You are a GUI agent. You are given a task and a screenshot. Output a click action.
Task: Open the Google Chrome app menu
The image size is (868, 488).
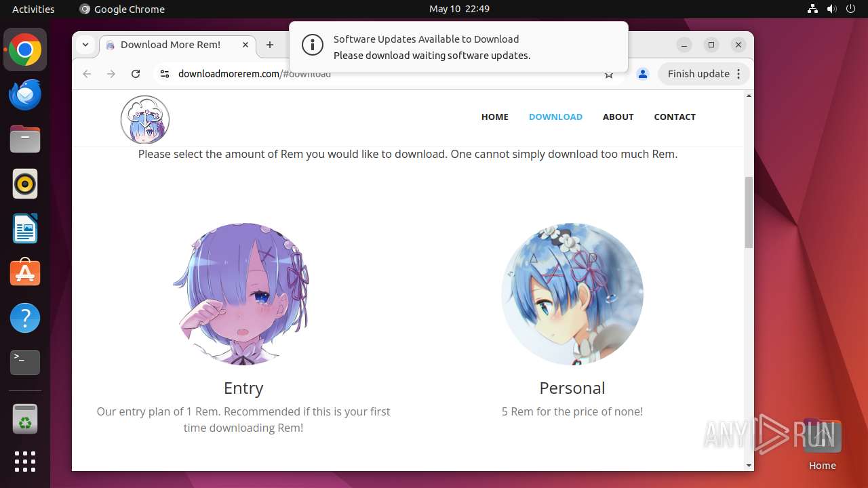tap(122, 9)
